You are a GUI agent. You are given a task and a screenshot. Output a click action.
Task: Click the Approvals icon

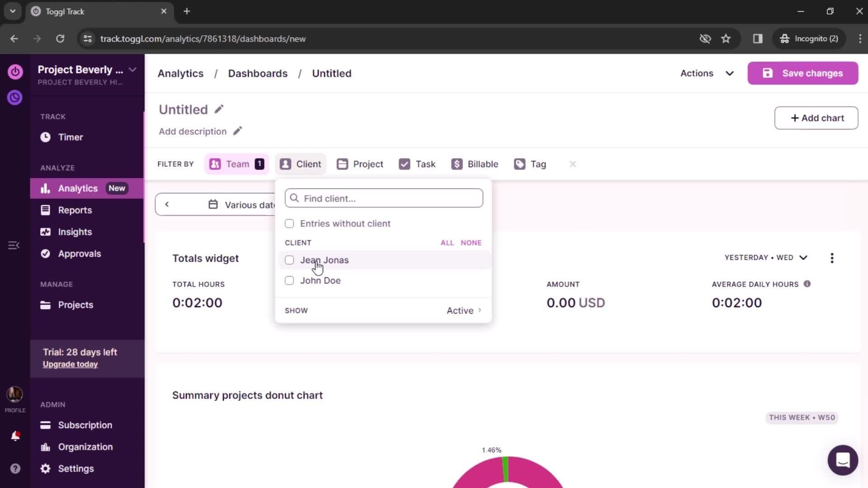click(x=46, y=253)
